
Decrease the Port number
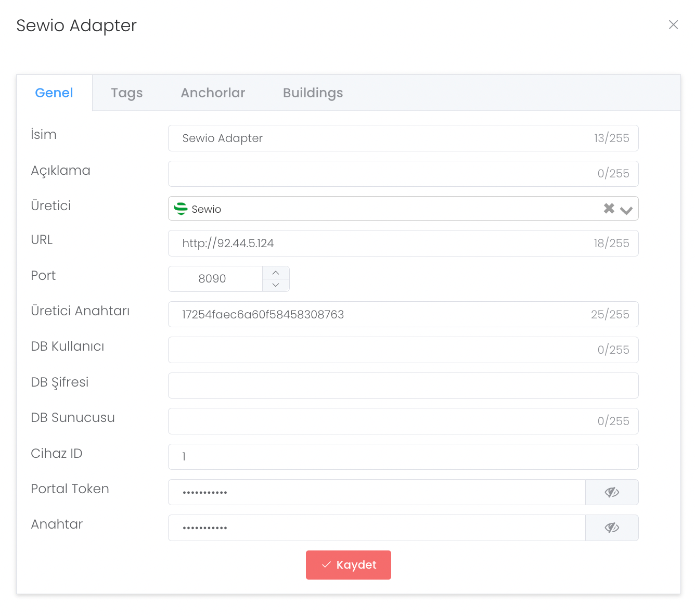click(276, 285)
